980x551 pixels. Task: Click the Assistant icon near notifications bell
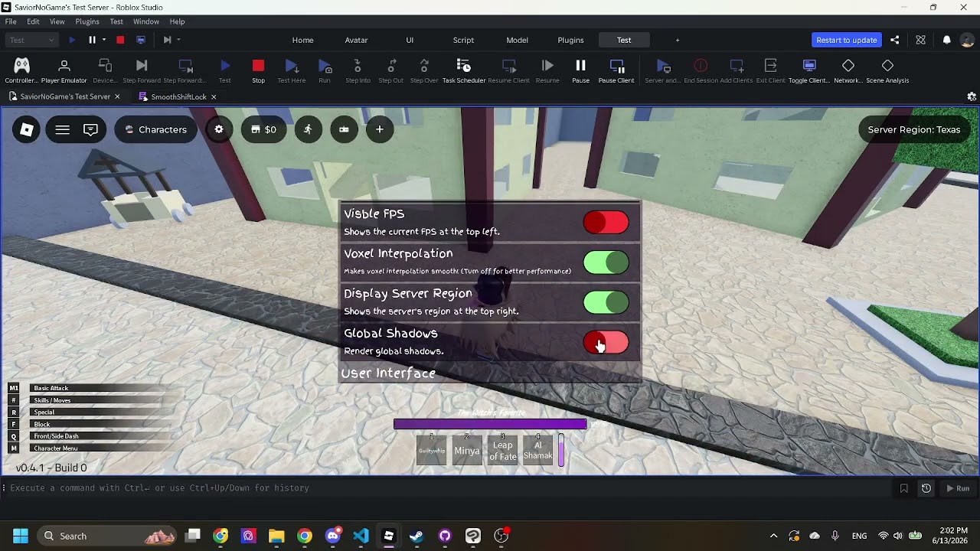point(921,40)
